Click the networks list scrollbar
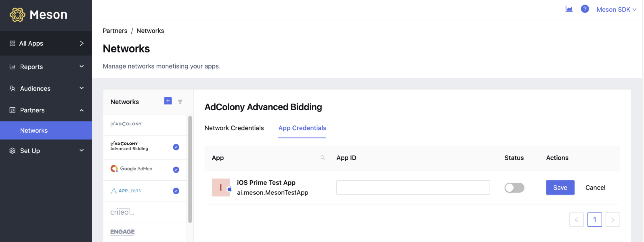644x242 pixels. pyautogui.click(x=190, y=169)
